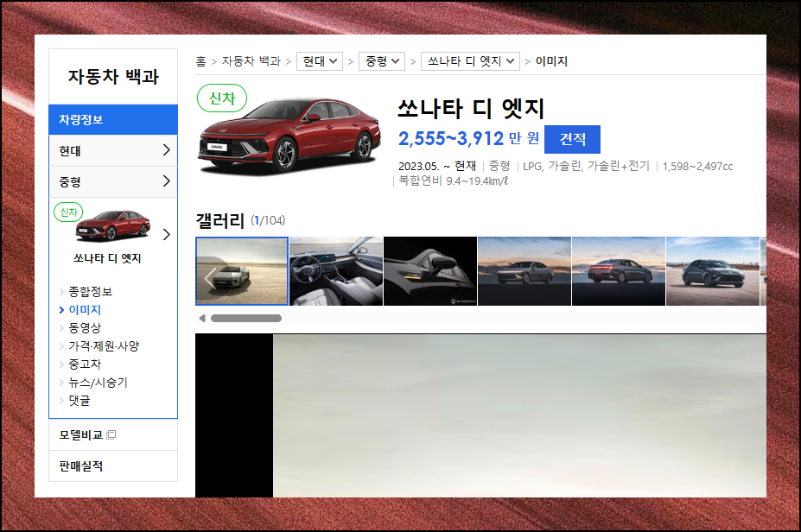
Task: Open 가격·제원·사양 in sidebar menu
Action: pos(104,346)
